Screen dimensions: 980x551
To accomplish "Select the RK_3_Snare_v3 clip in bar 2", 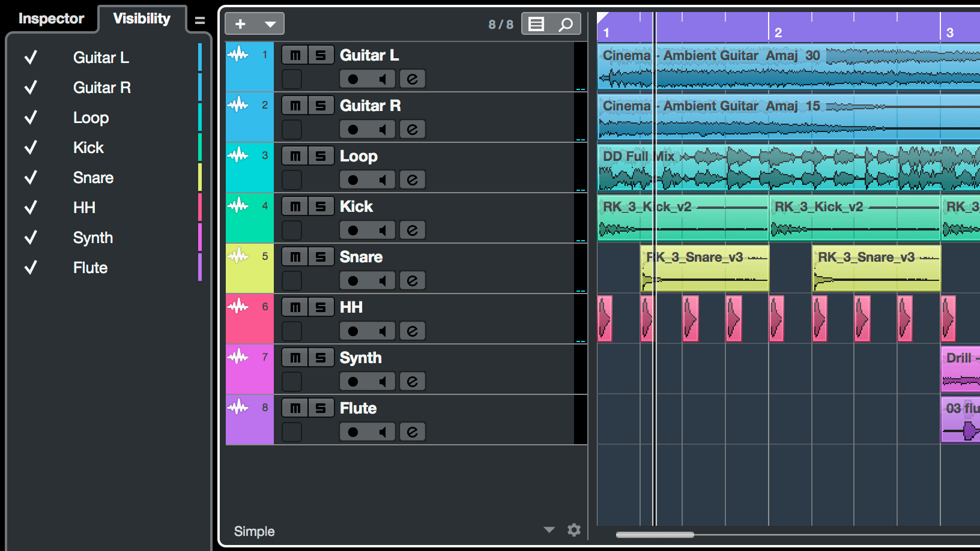I will click(x=876, y=268).
